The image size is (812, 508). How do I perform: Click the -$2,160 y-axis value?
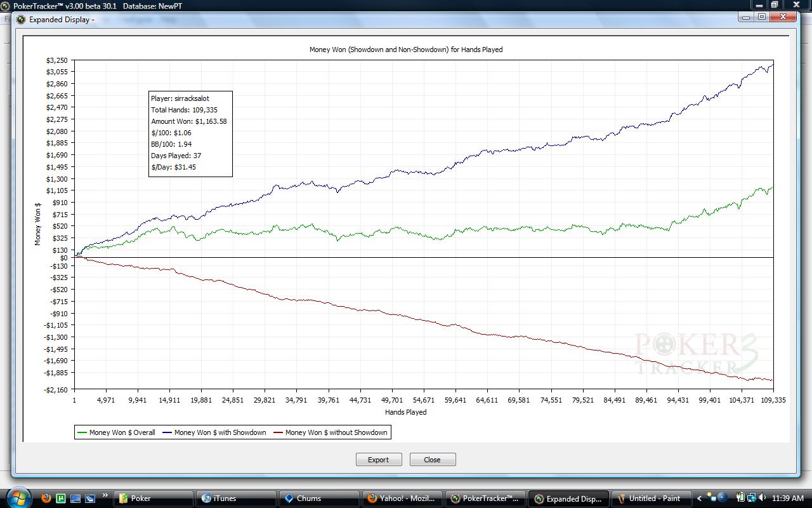tap(55, 389)
